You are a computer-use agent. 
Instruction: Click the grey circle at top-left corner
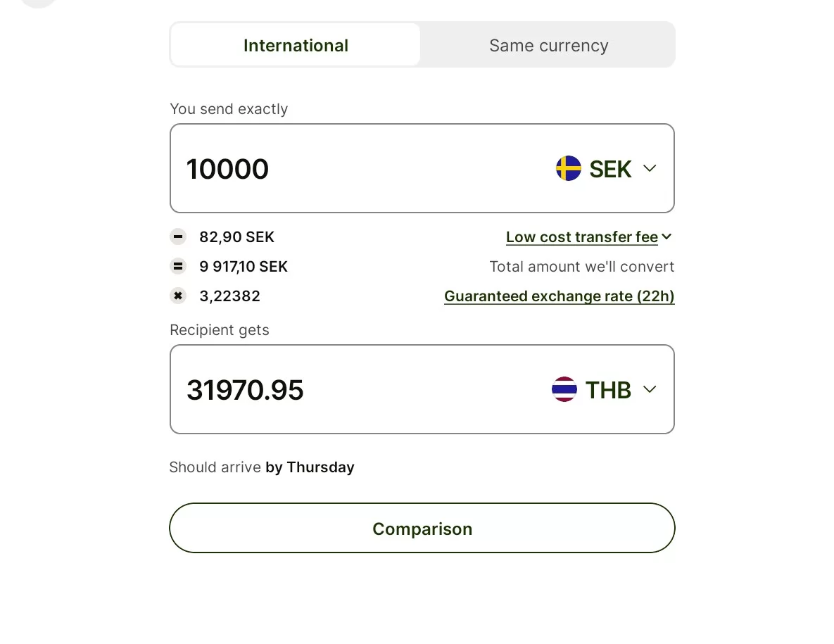pos(38,2)
